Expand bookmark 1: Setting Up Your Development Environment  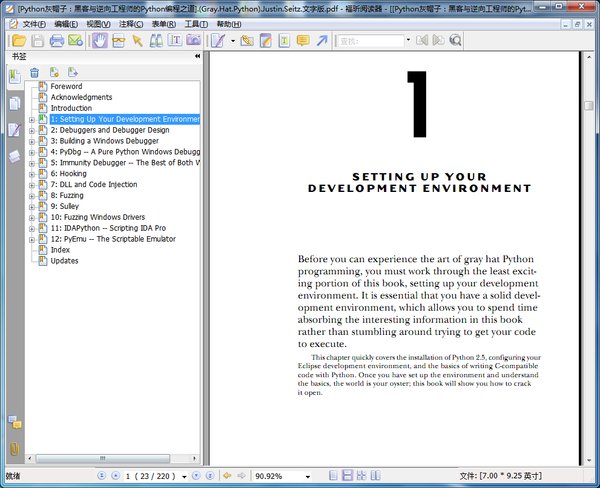tap(32, 120)
